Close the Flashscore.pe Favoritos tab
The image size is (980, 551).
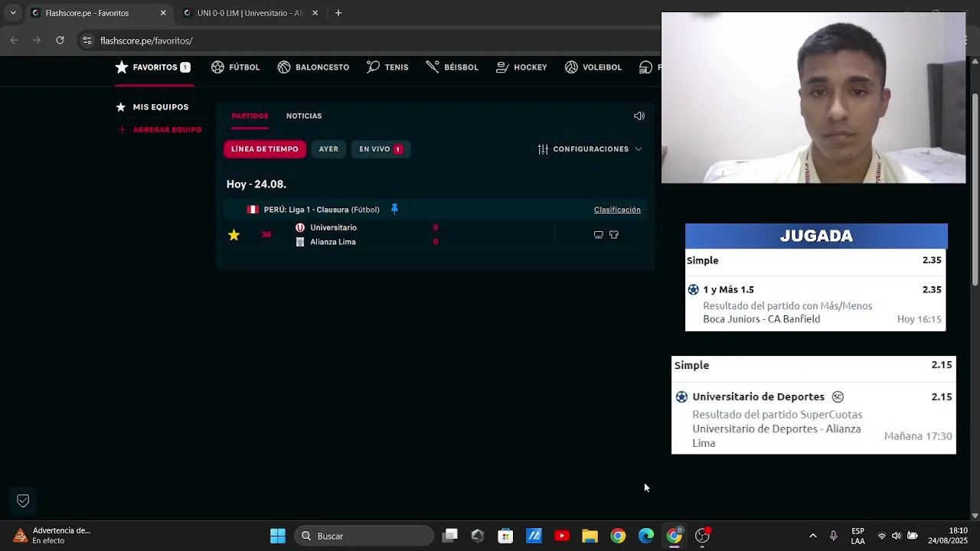[x=163, y=13]
